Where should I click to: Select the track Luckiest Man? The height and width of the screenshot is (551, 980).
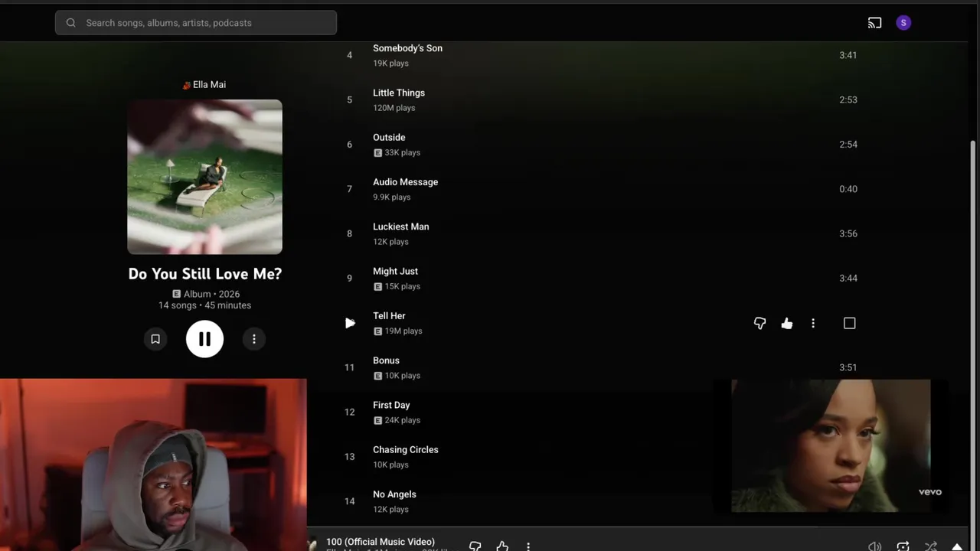[400, 227]
